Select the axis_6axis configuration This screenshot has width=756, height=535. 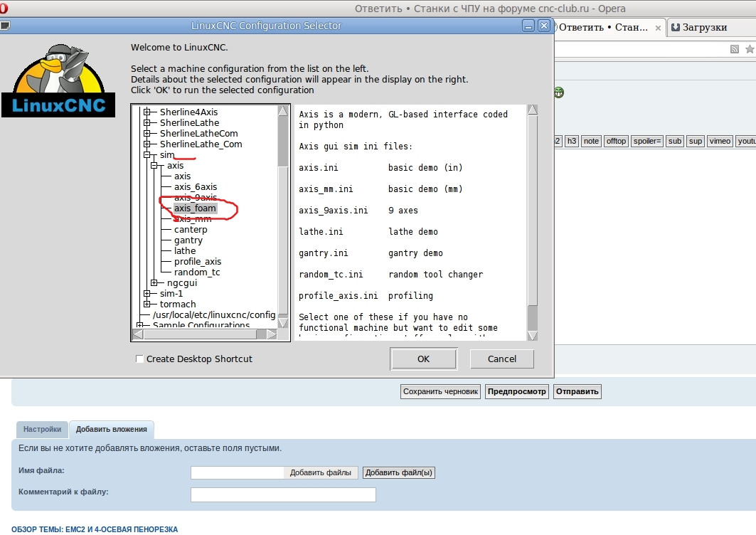click(196, 186)
